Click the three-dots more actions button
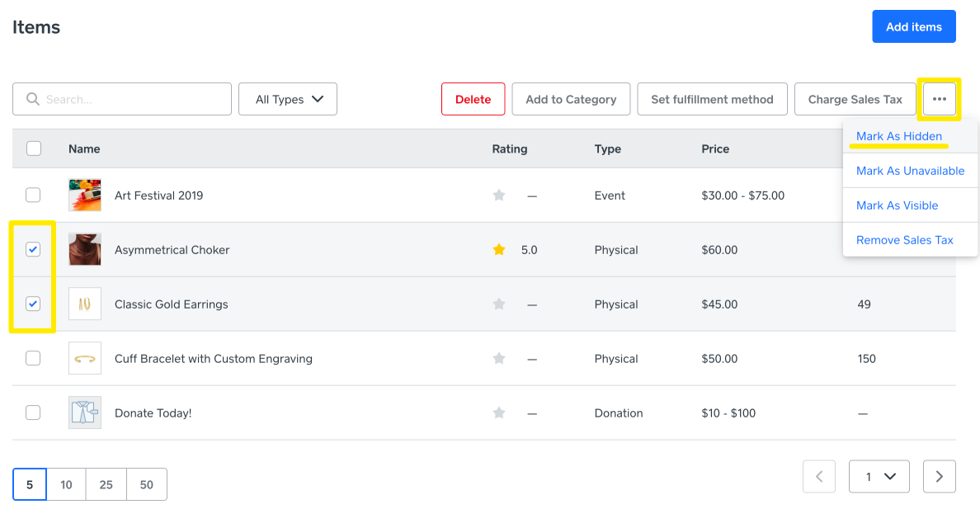The width and height of the screenshot is (980, 509). (940, 99)
